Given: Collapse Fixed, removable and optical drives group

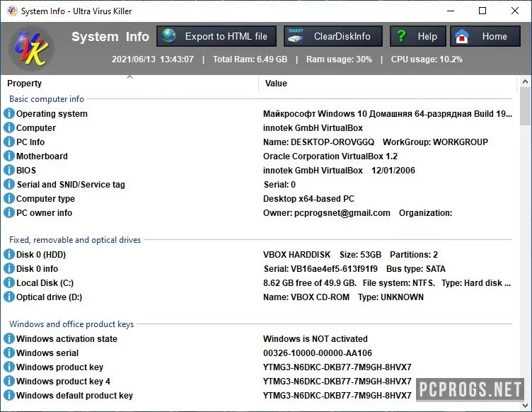Looking at the screenshot, I should coord(75,240).
